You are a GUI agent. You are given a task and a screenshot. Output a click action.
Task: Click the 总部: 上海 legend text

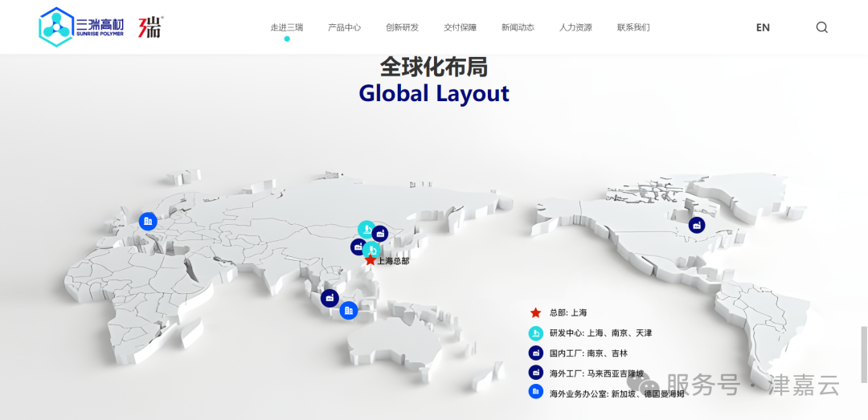click(x=568, y=312)
